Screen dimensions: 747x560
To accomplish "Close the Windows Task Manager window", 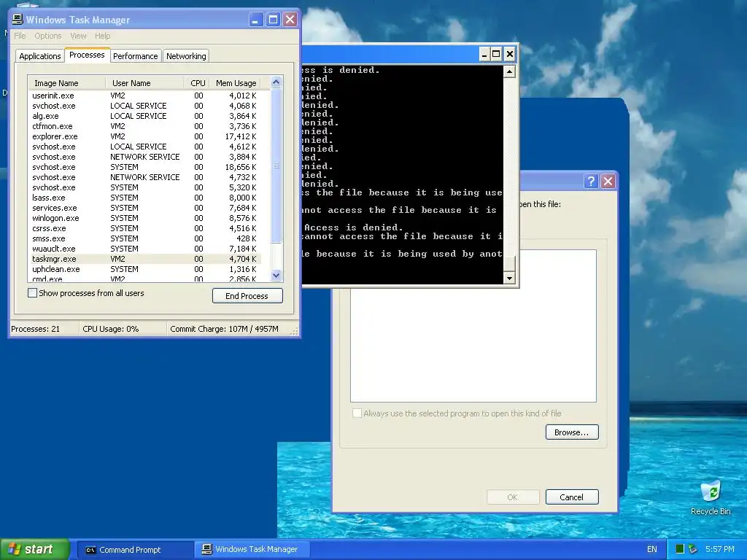I will 290,20.
